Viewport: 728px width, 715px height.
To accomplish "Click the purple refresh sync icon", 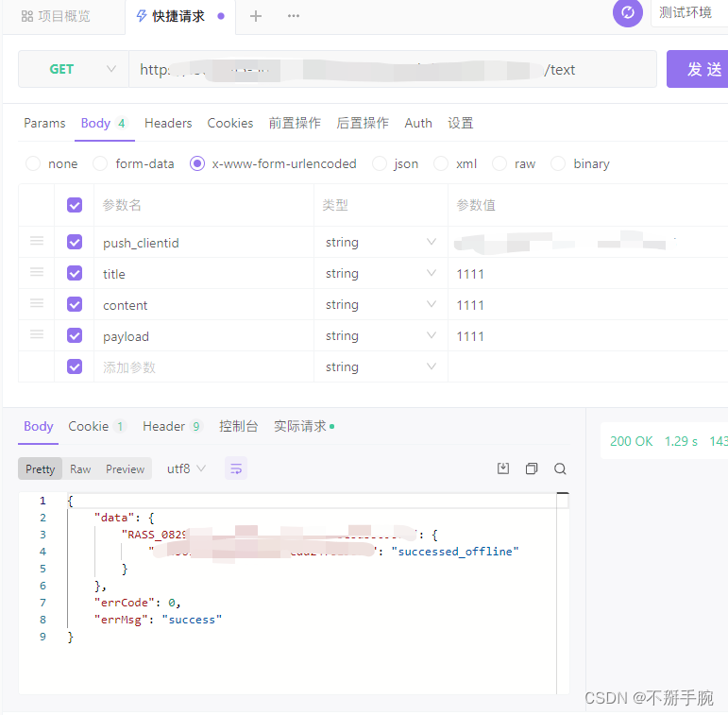I will (x=627, y=12).
